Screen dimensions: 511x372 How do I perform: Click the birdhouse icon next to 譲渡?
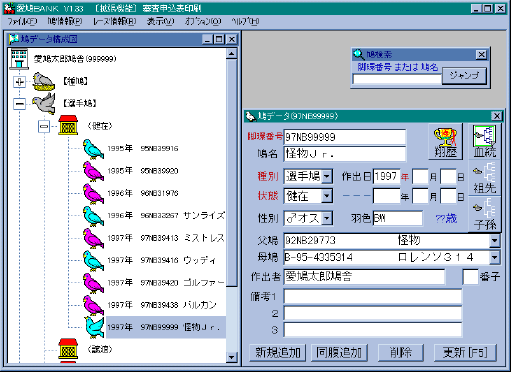(x=68, y=349)
